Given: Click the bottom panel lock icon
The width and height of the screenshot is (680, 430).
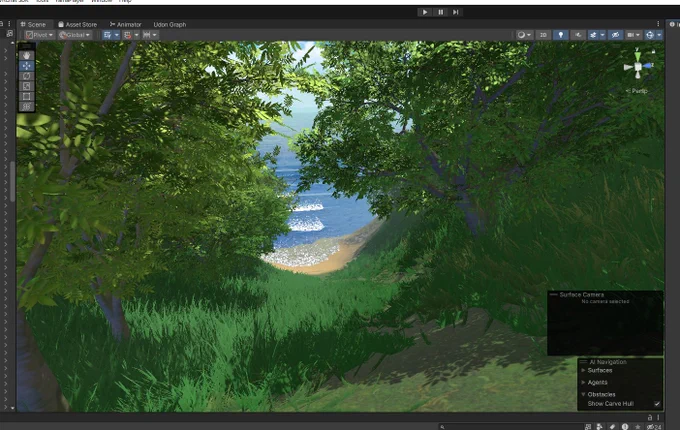Looking at the screenshot, I should (x=650, y=417).
